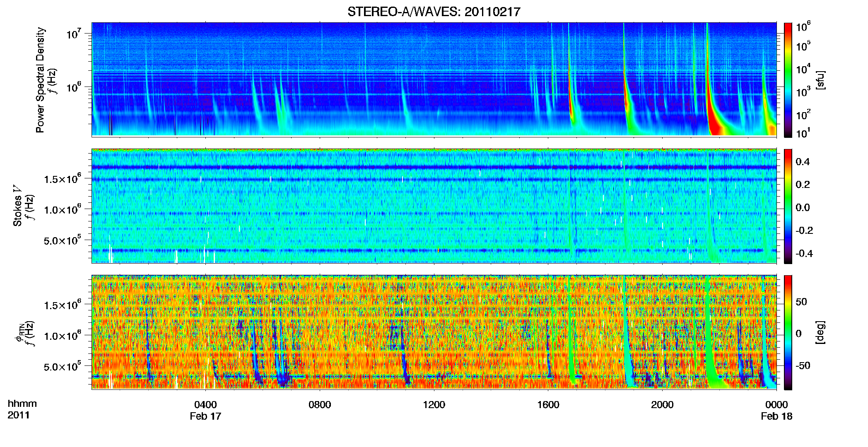Click the 0000 time tick label

(776, 404)
